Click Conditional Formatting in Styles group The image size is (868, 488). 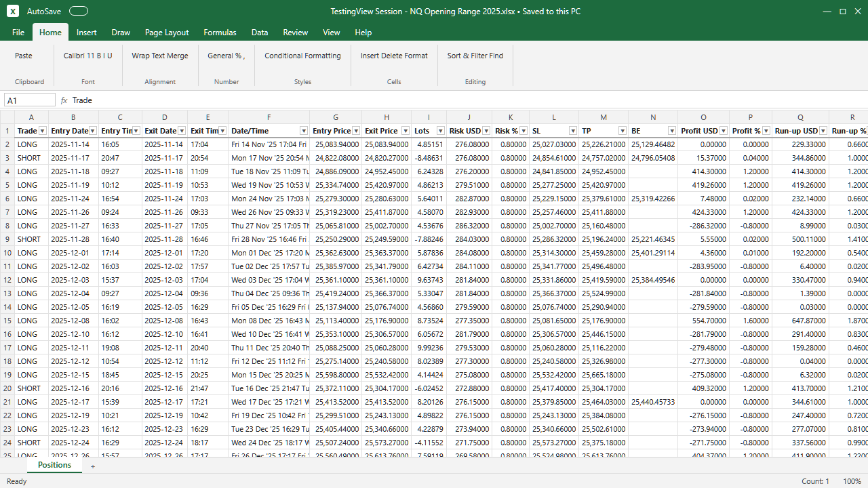303,56
